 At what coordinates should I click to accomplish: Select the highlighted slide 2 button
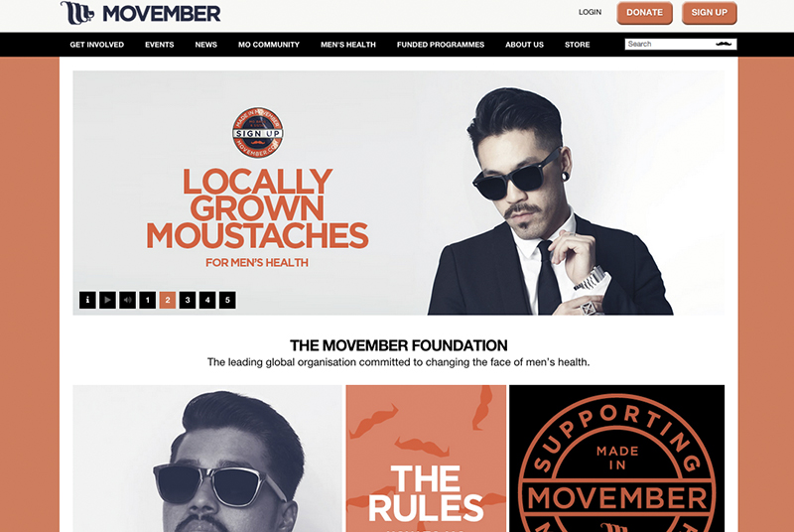[168, 300]
